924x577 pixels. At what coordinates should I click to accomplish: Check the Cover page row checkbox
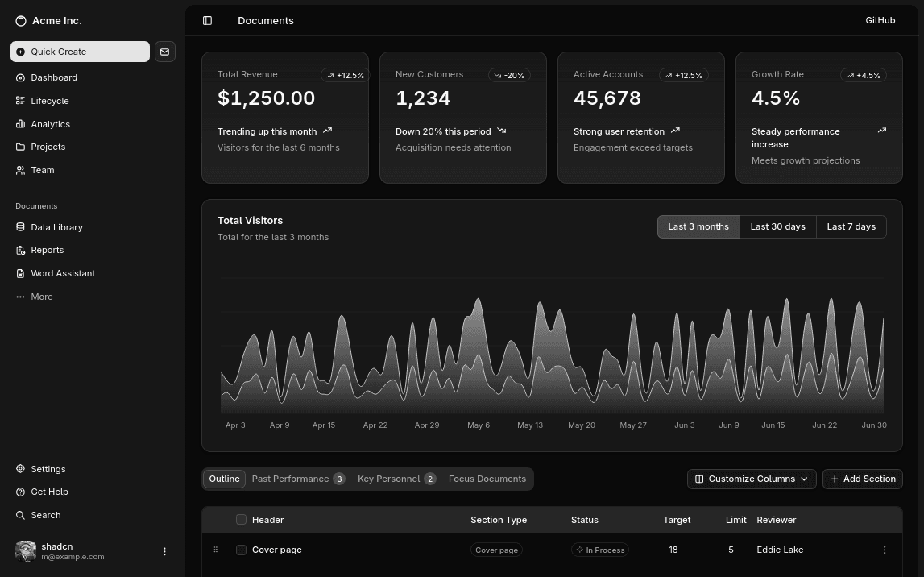(x=241, y=550)
